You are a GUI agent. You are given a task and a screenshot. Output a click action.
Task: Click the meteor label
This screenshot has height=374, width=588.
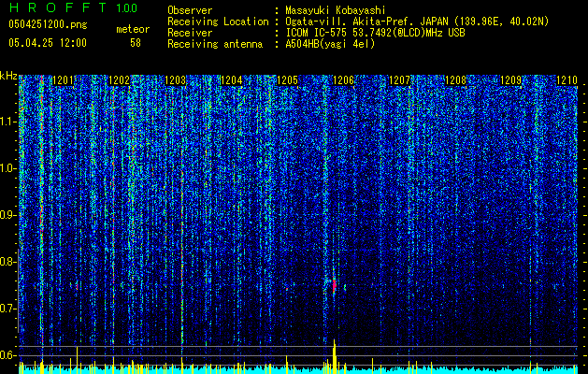coord(133,29)
